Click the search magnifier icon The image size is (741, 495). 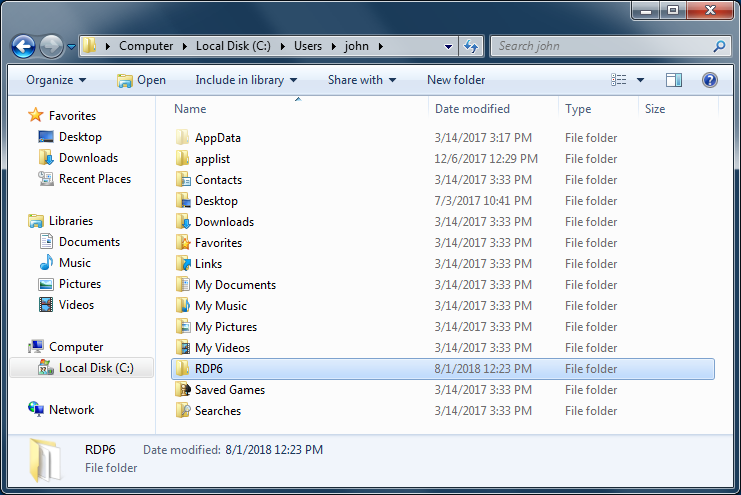(718, 46)
